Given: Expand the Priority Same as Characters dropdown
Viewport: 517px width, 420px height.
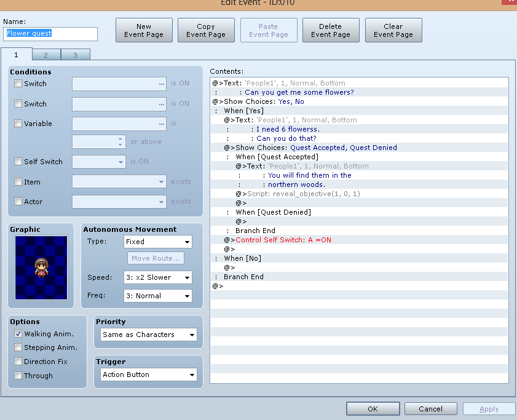Looking at the screenshot, I should click(x=148, y=335).
